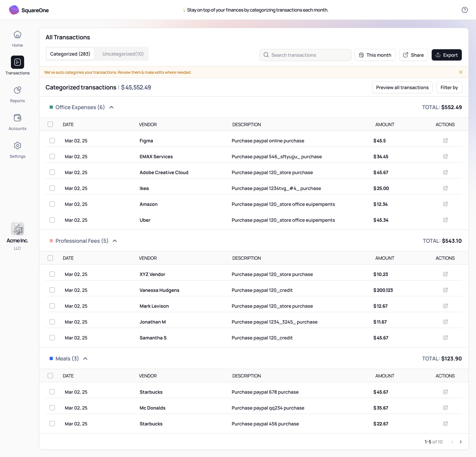The image size is (476, 457).
Task: Click the SquareOne logo icon
Action: [14, 10]
